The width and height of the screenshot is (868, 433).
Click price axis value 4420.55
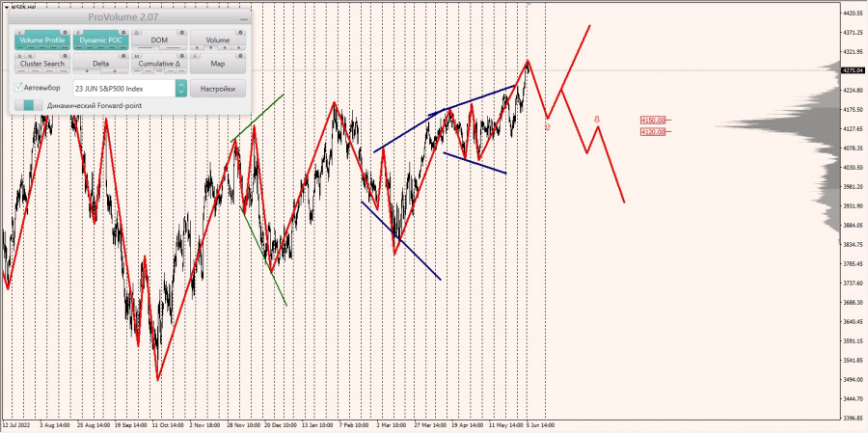853,13
